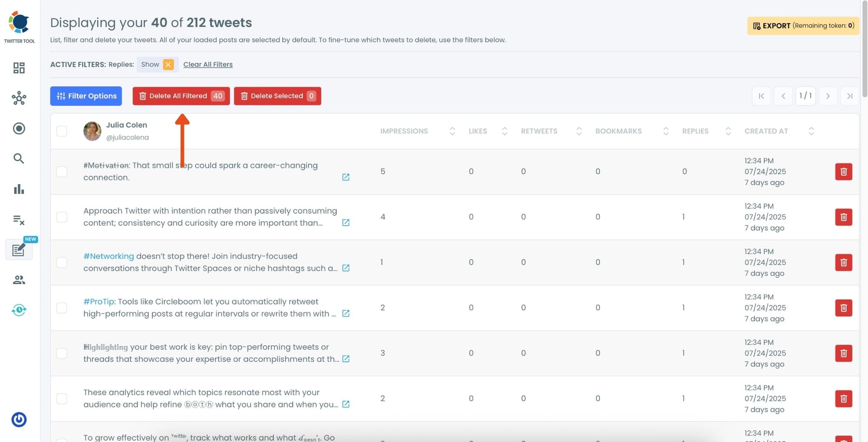
Task: Sort tweets by Created At column
Action: [x=811, y=131]
